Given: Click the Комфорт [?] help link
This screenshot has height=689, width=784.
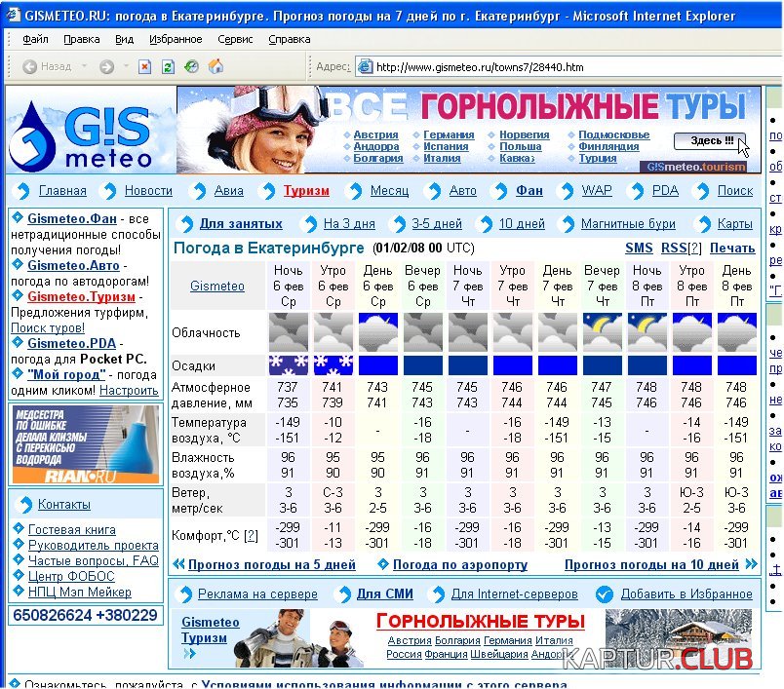Looking at the screenshot, I should click(x=251, y=536).
